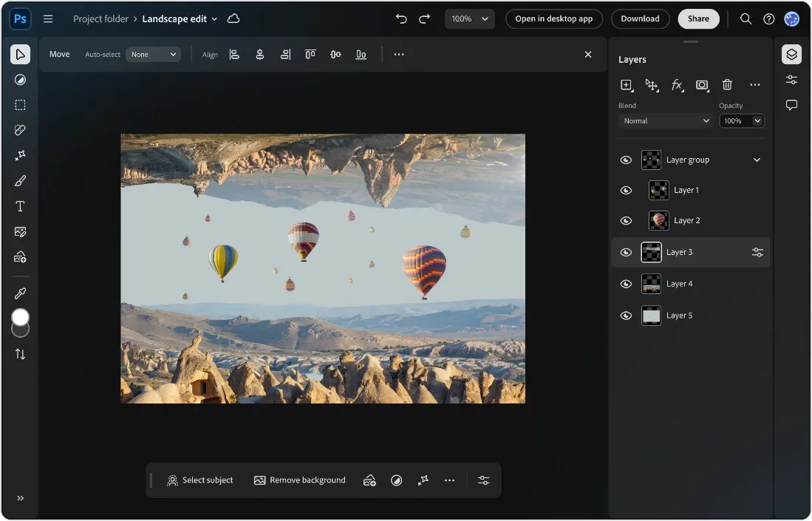Select the Brush tool in left toolbar
The height and width of the screenshot is (521, 812).
click(x=20, y=181)
